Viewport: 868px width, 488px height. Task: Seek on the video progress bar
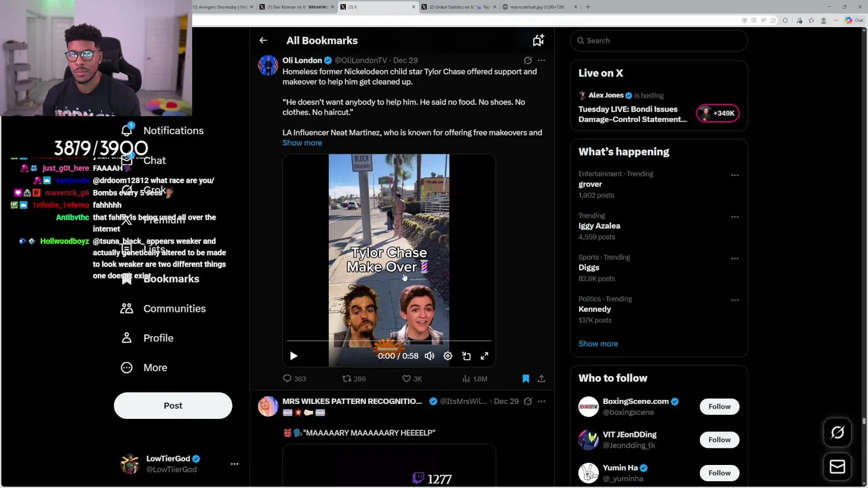click(389, 342)
